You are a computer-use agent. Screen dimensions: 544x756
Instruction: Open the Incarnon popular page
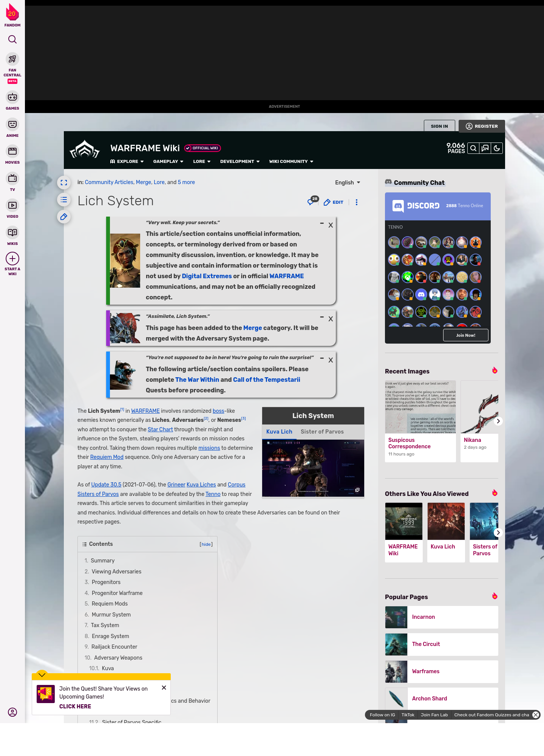[x=442, y=617]
